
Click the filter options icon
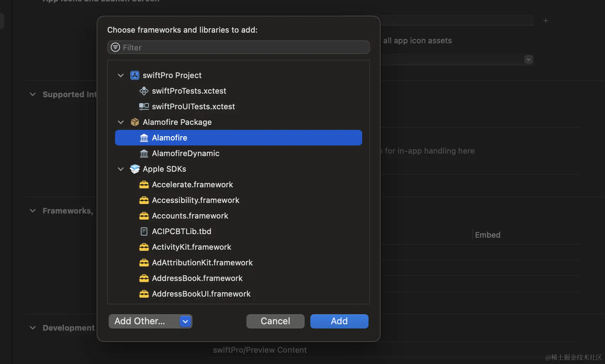click(x=115, y=47)
